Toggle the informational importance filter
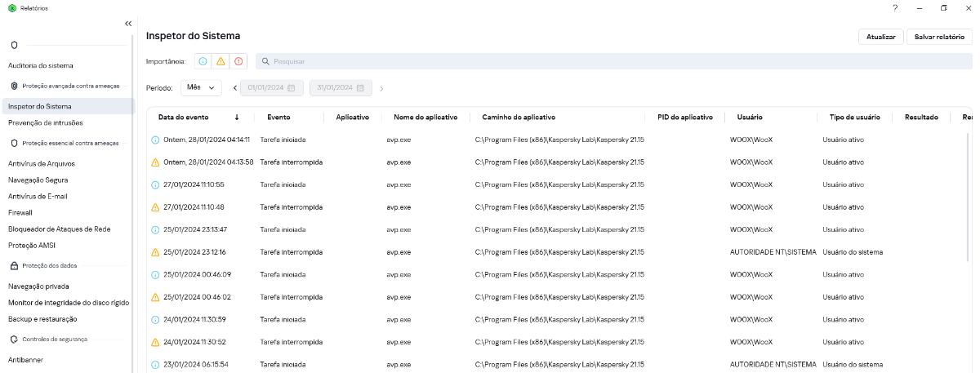Image resolution: width=980 pixels, height=373 pixels. pos(203,61)
